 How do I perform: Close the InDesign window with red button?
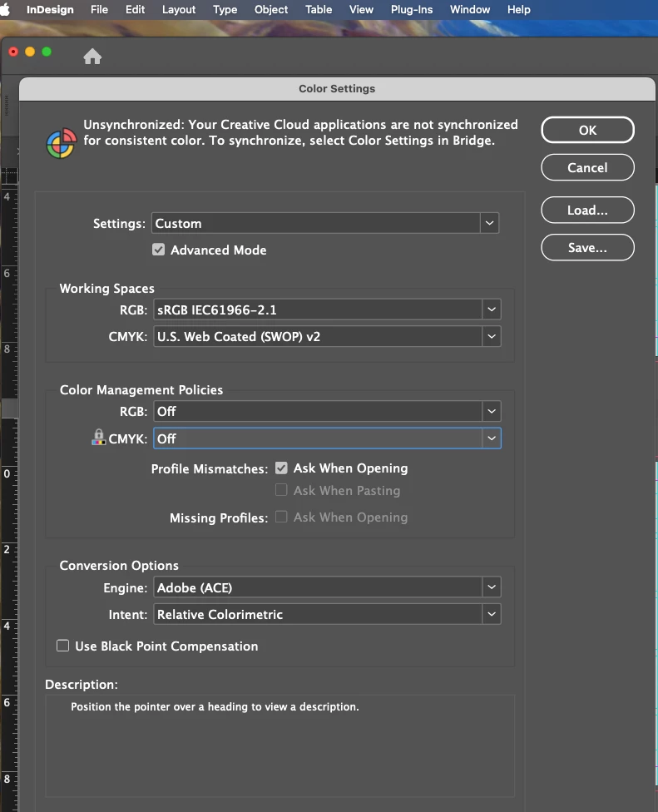(13, 52)
